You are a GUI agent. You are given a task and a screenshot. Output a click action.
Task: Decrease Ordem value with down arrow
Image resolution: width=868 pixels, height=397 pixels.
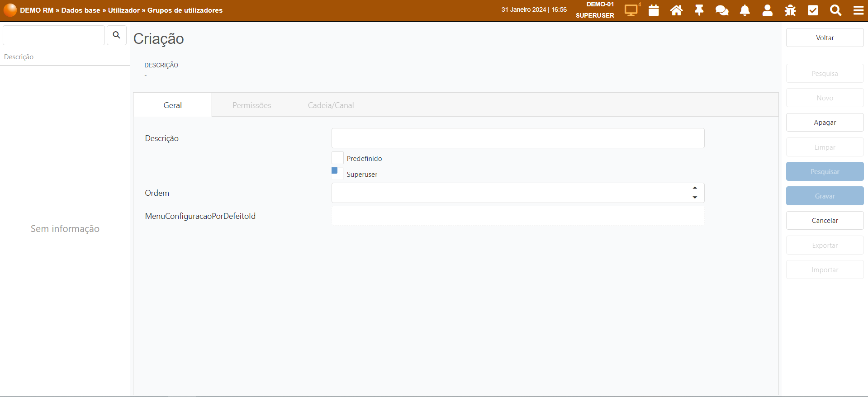click(x=695, y=198)
